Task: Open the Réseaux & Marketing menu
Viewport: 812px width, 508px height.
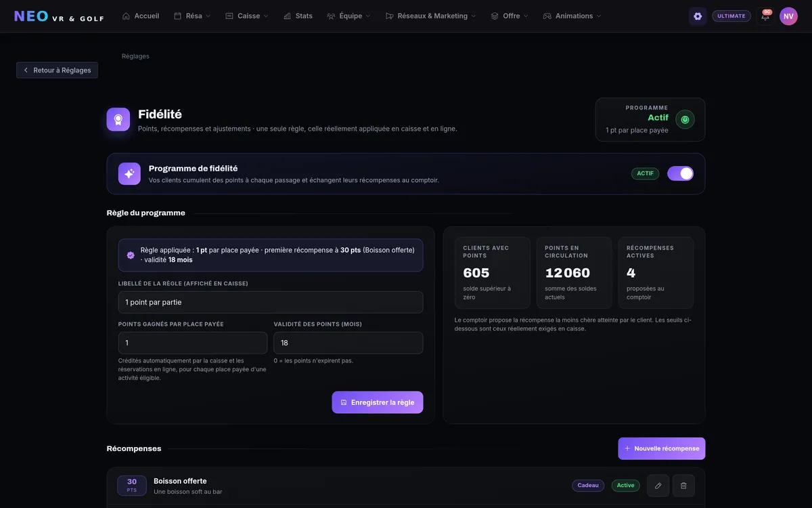Action: click(430, 16)
